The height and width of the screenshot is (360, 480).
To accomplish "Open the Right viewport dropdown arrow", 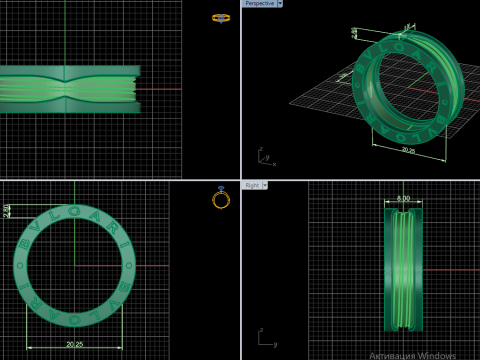I will pos(265,185).
